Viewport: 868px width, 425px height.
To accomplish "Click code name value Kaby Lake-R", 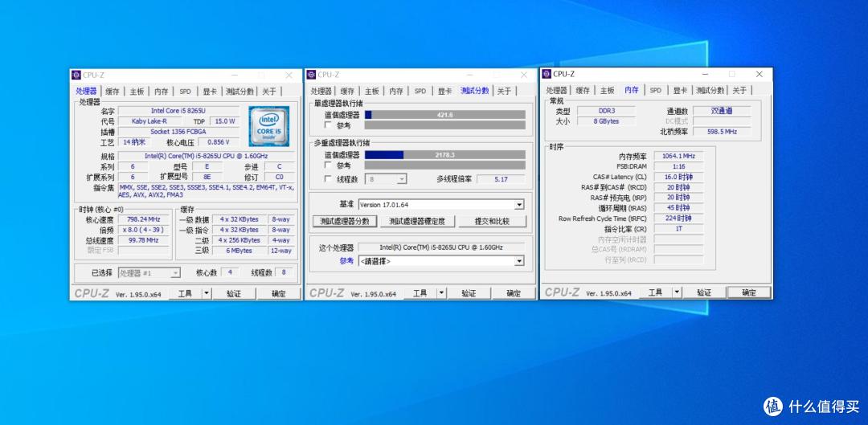I will click(149, 121).
